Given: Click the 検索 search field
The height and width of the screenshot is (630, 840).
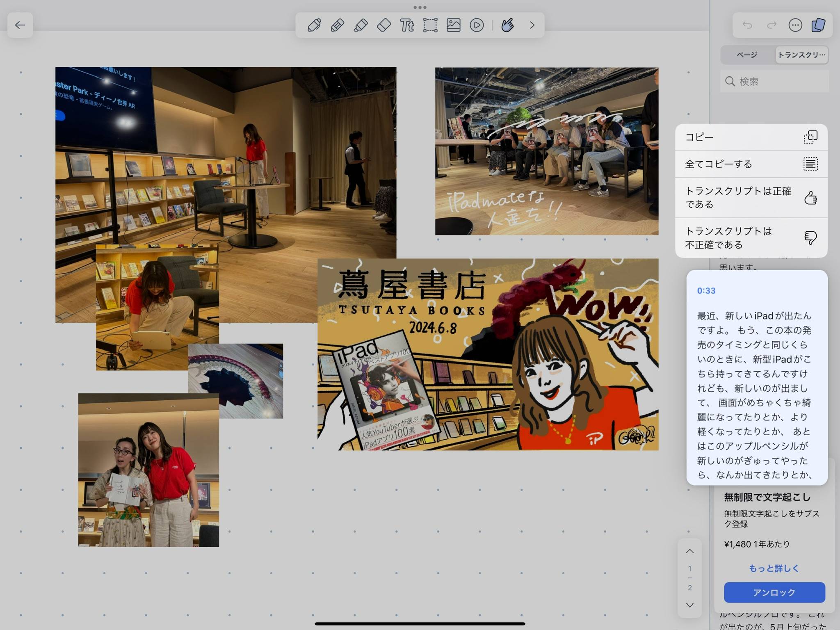Looking at the screenshot, I should coord(774,81).
